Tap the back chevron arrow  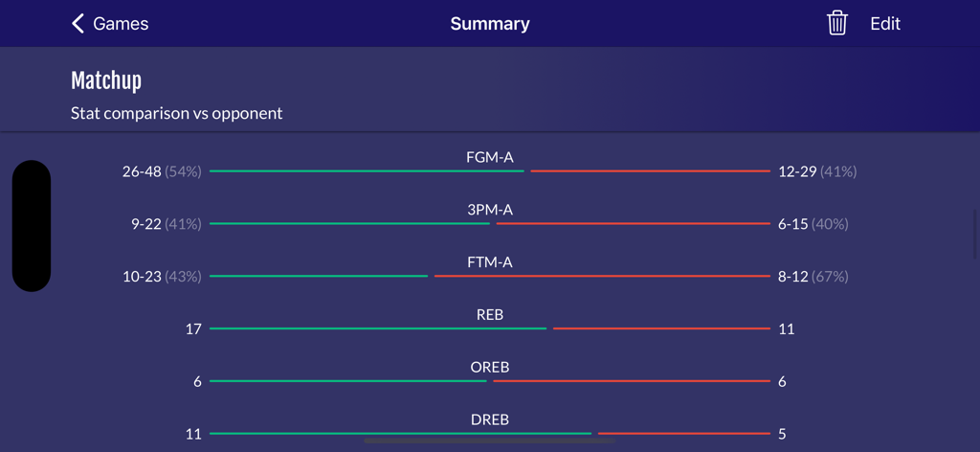tap(78, 24)
